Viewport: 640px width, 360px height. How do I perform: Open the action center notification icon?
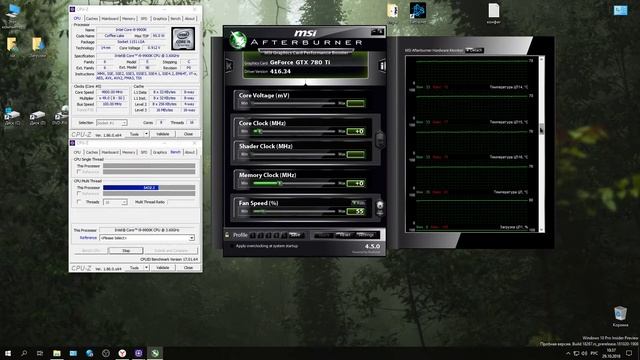coord(629,353)
